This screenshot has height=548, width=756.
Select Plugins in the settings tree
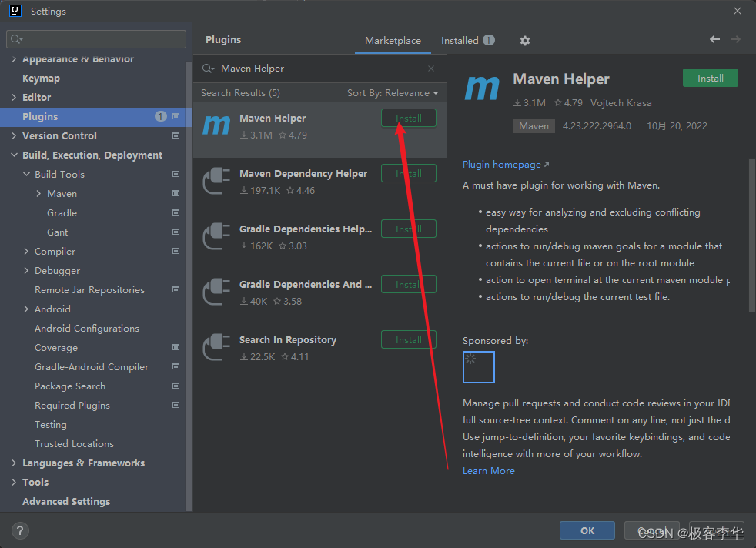96,117
